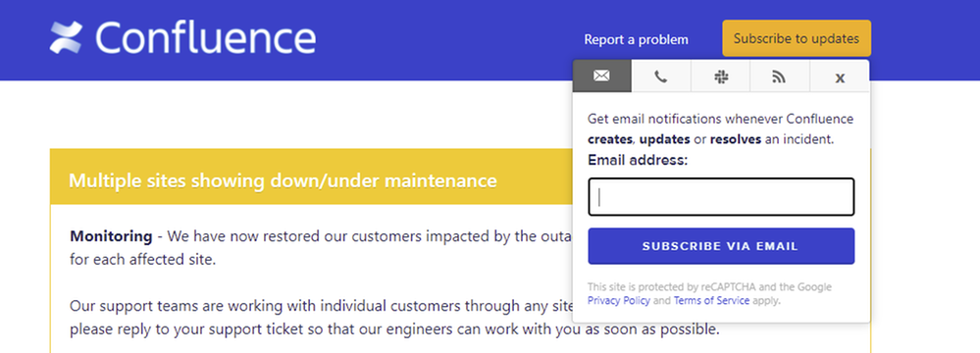Click the bold word resolves in popup
The width and height of the screenshot is (980, 353).
(x=735, y=139)
